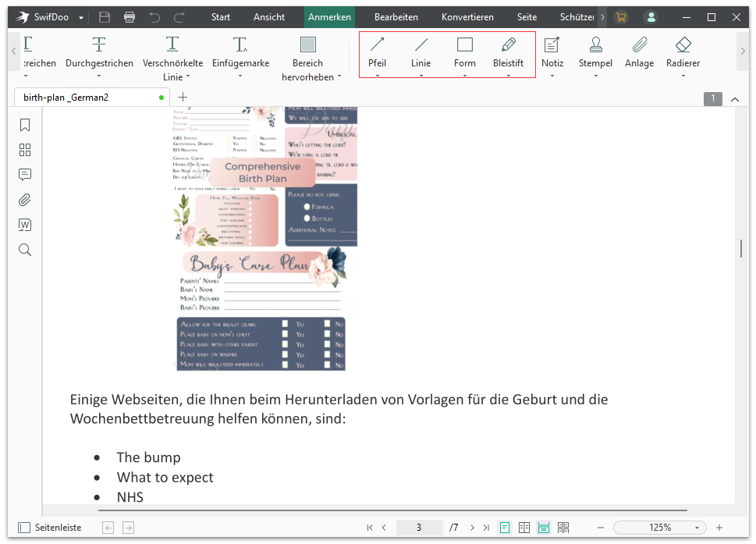Show page thumbnails panel in sidebar
756x544 pixels.
click(25, 150)
